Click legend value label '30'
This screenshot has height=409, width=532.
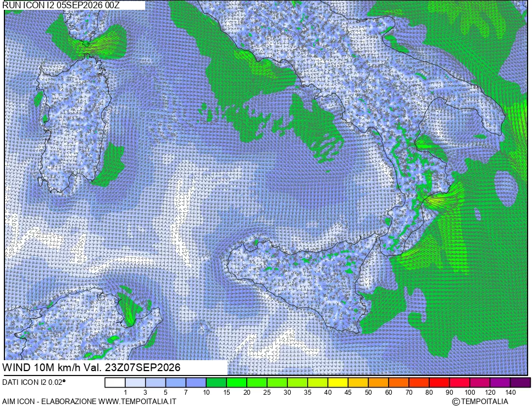287,393
